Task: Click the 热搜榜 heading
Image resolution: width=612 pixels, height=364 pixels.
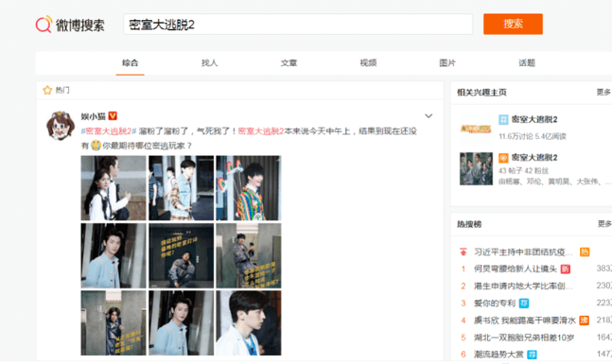Action: (x=469, y=224)
